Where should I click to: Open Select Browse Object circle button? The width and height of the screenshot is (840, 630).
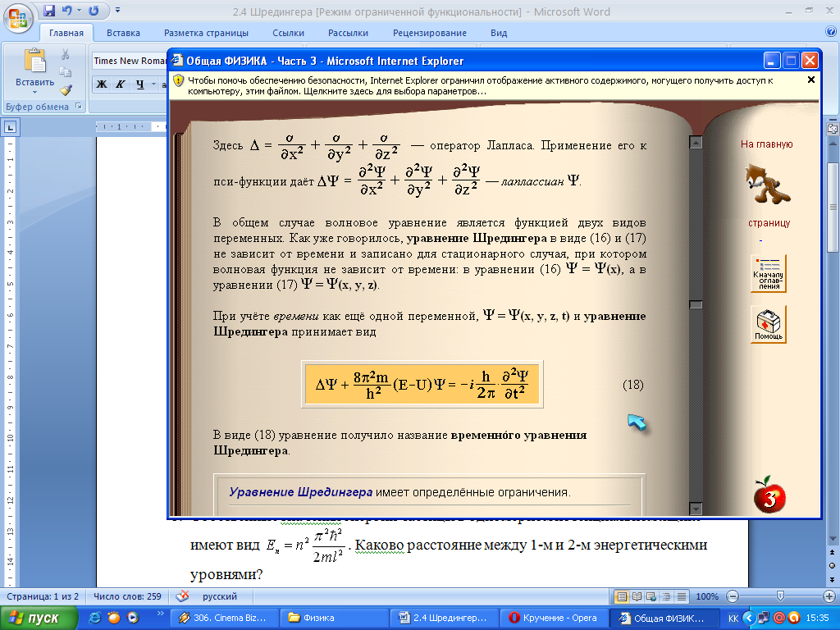(x=832, y=566)
